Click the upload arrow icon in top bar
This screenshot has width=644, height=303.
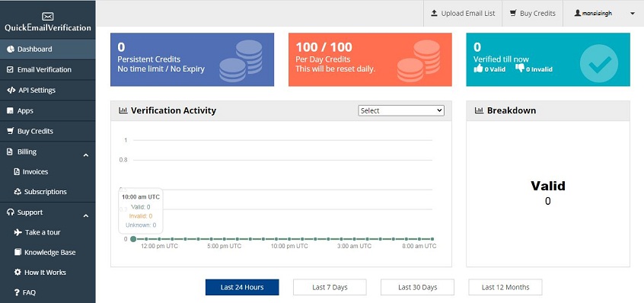coord(434,13)
